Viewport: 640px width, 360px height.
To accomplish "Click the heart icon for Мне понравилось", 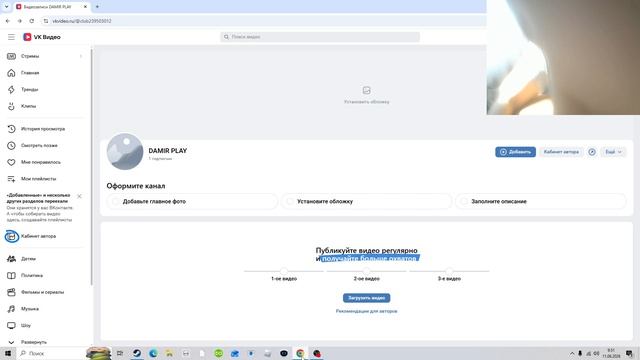I will [11, 162].
